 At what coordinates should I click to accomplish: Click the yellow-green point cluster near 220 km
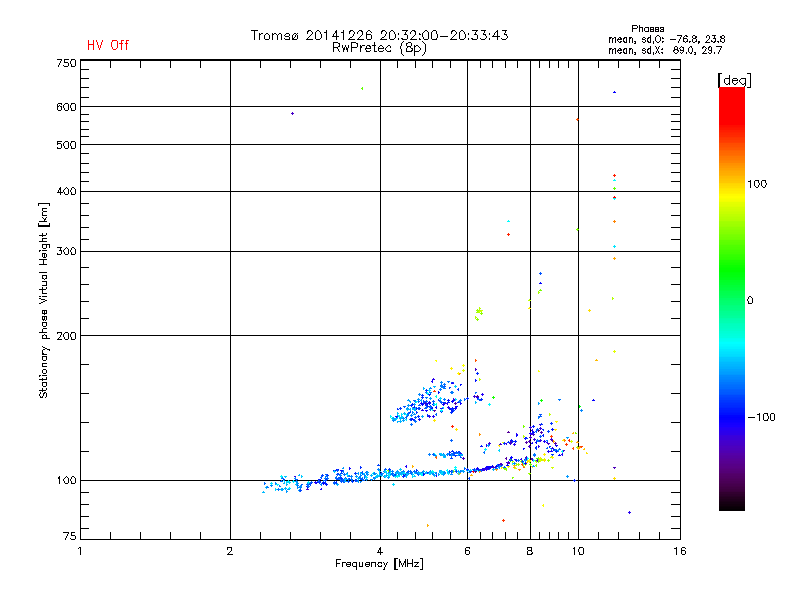coord(478,313)
